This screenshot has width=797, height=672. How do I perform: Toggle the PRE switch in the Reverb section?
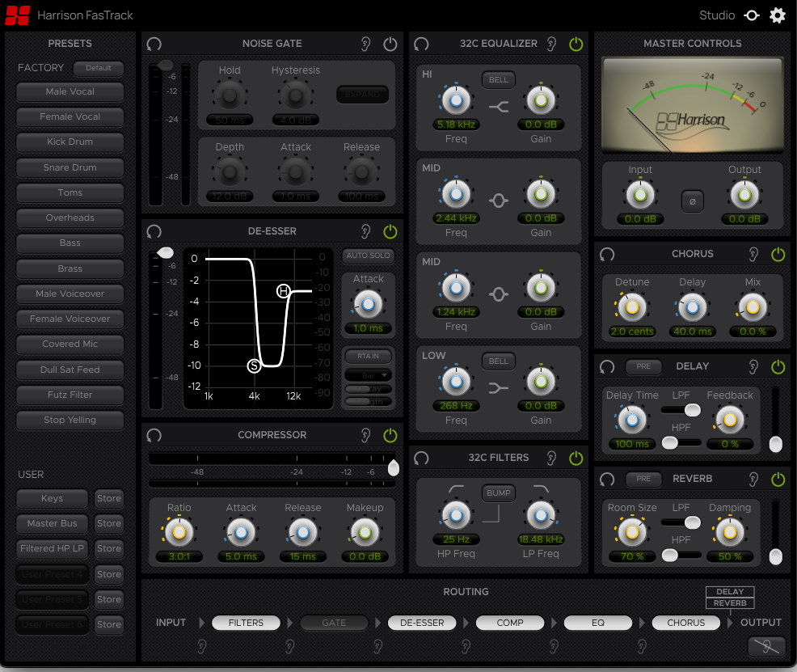[x=643, y=479]
